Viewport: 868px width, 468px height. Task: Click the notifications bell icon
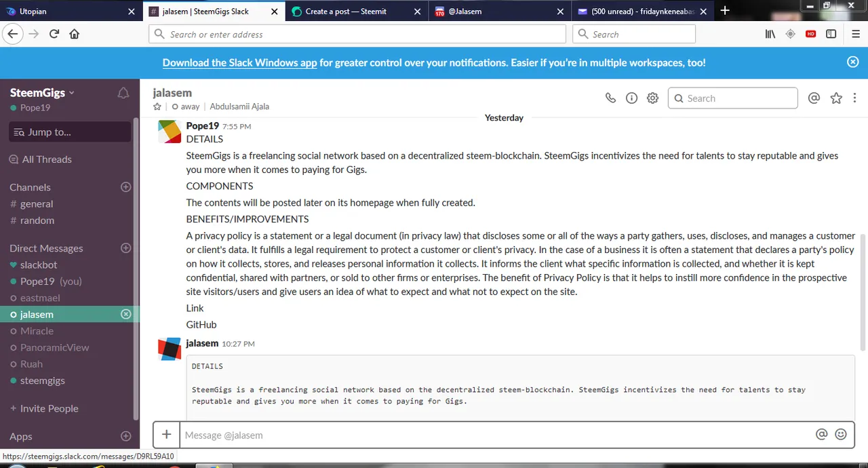click(x=123, y=94)
